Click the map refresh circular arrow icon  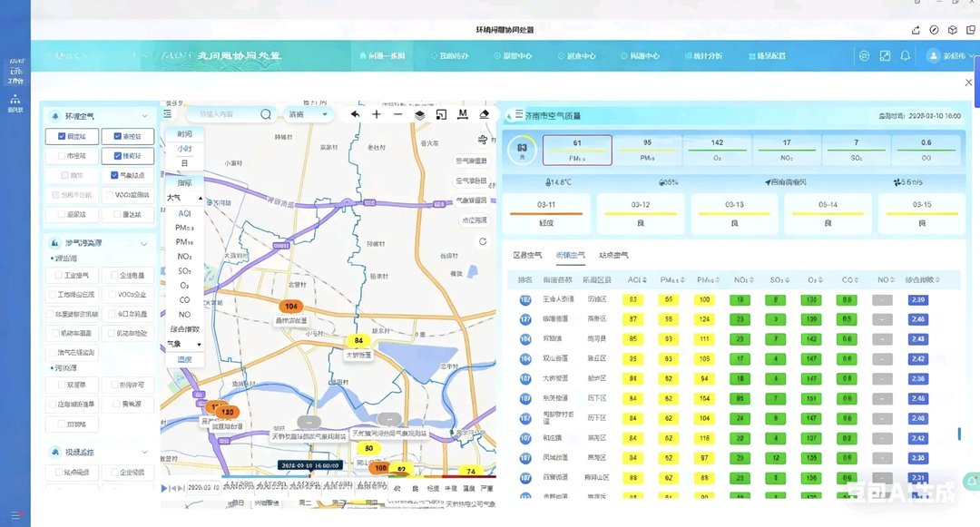point(484,241)
